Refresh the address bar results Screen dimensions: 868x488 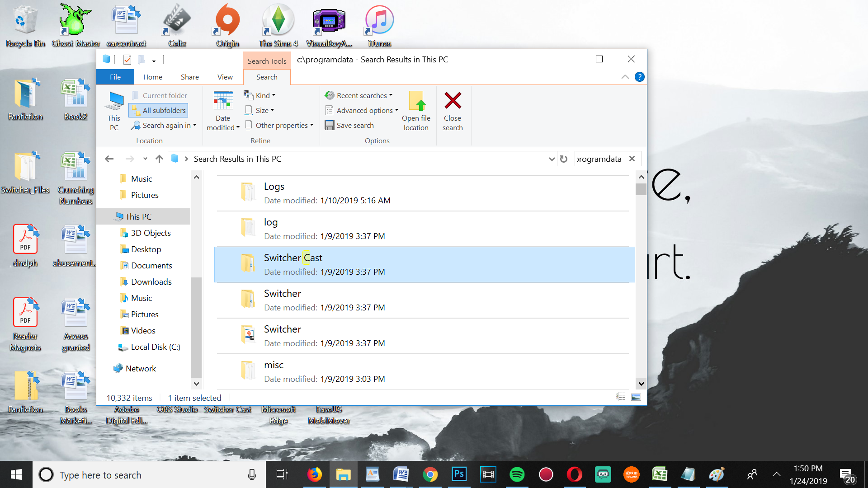[563, 159]
